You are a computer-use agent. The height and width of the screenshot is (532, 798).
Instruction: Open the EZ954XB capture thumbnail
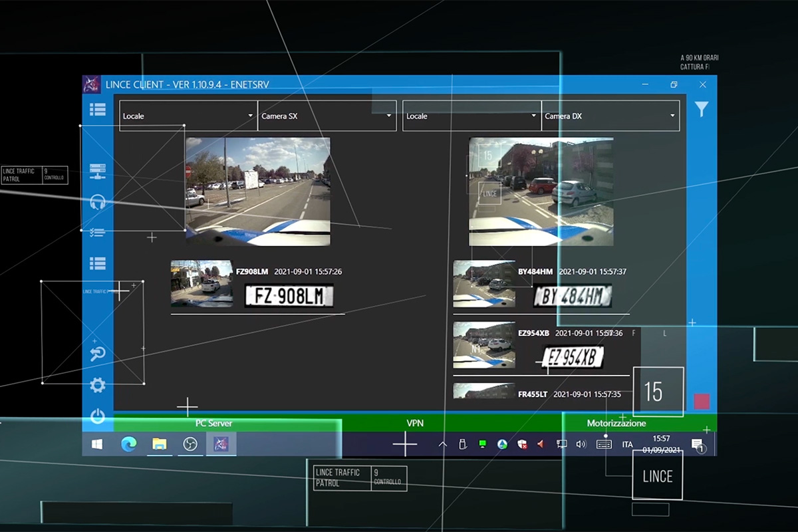tap(484, 345)
